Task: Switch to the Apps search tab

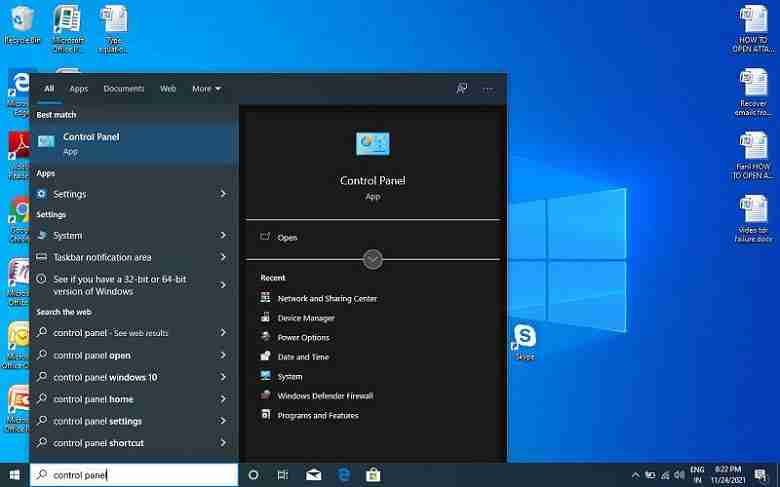Action: [x=79, y=89]
